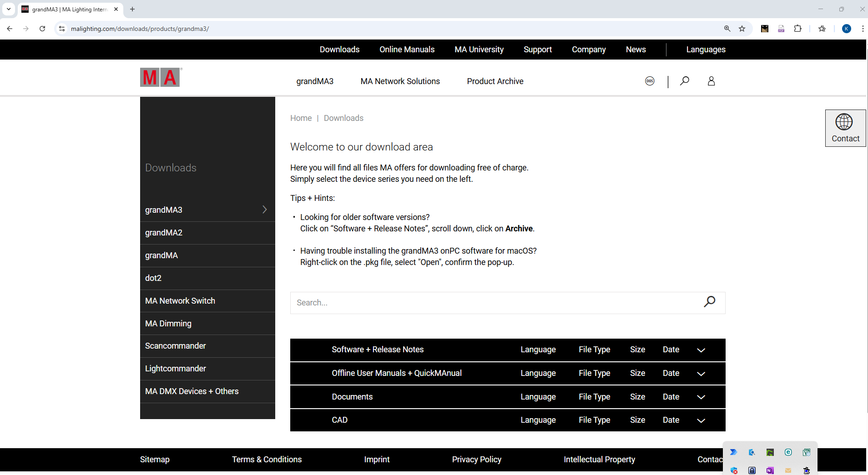This screenshot has height=475, width=868.
Task: Select grandMA2 in the downloads sidebar
Action: click(164, 233)
